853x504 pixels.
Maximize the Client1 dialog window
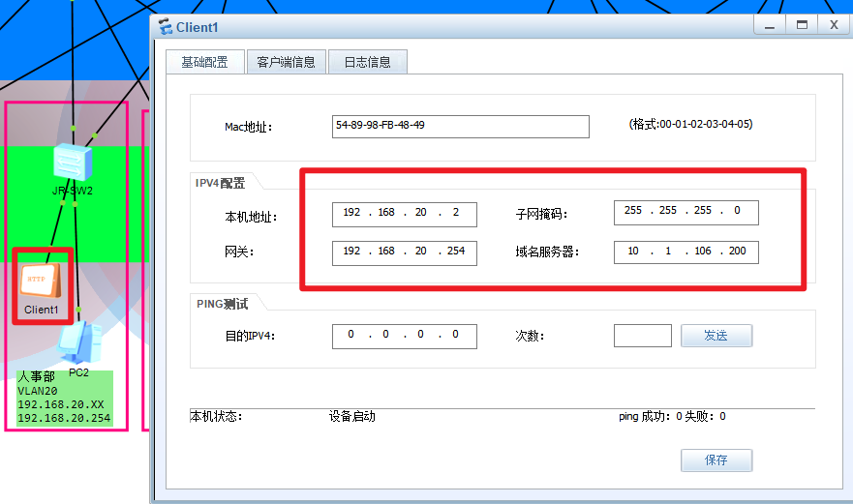tap(802, 25)
